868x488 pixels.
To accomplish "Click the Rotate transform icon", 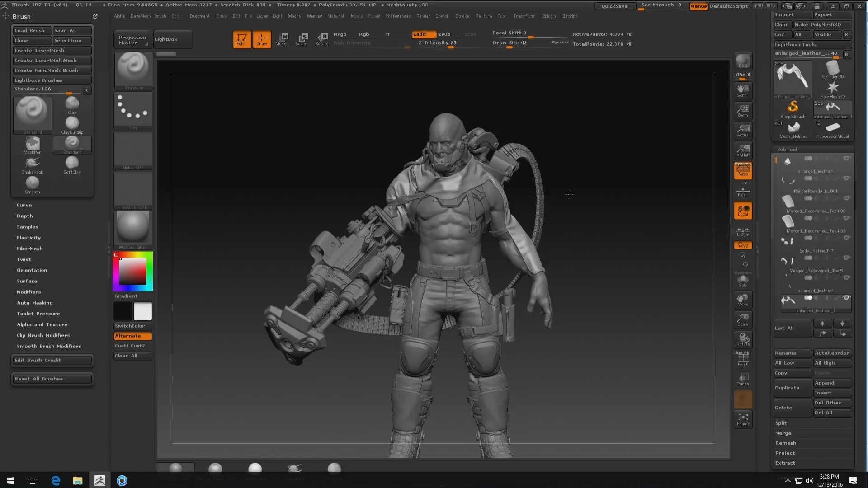I will point(322,39).
